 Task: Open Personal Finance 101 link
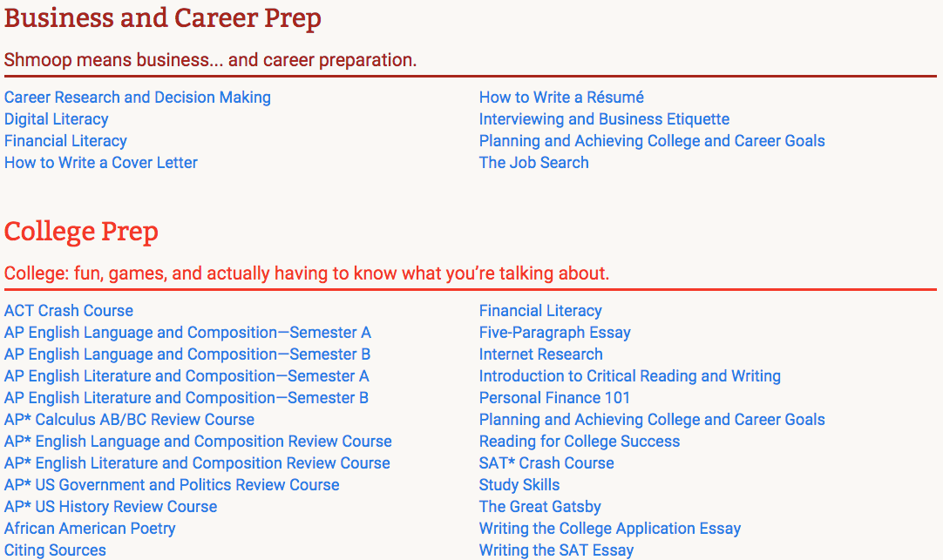pos(554,398)
